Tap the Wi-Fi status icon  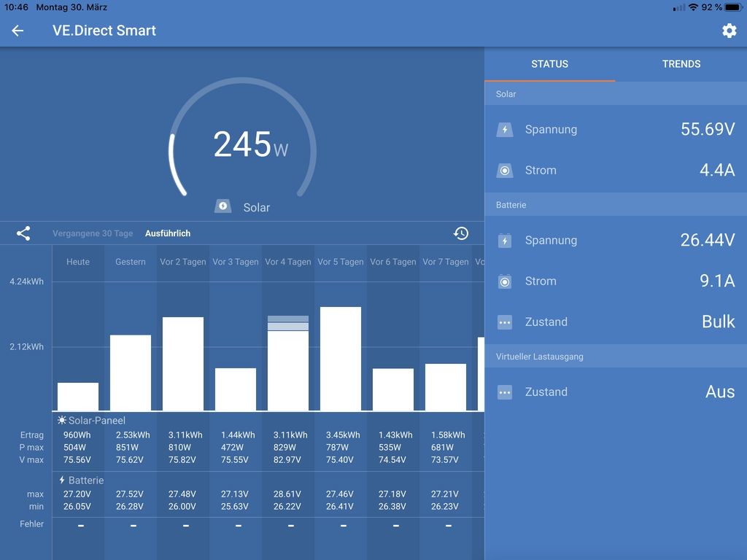click(x=693, y=7)
